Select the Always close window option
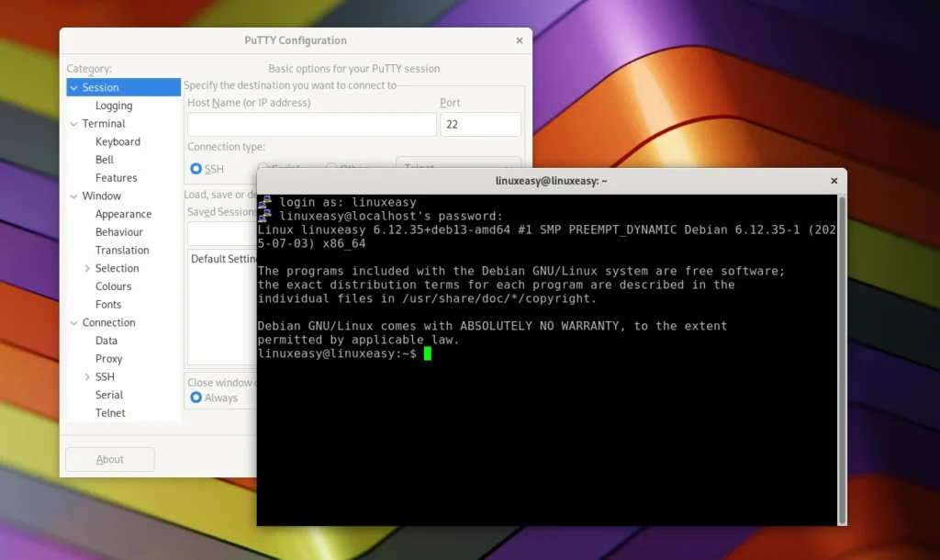Image resolution: width=940 pixels, height=560 pixels. 196,398
